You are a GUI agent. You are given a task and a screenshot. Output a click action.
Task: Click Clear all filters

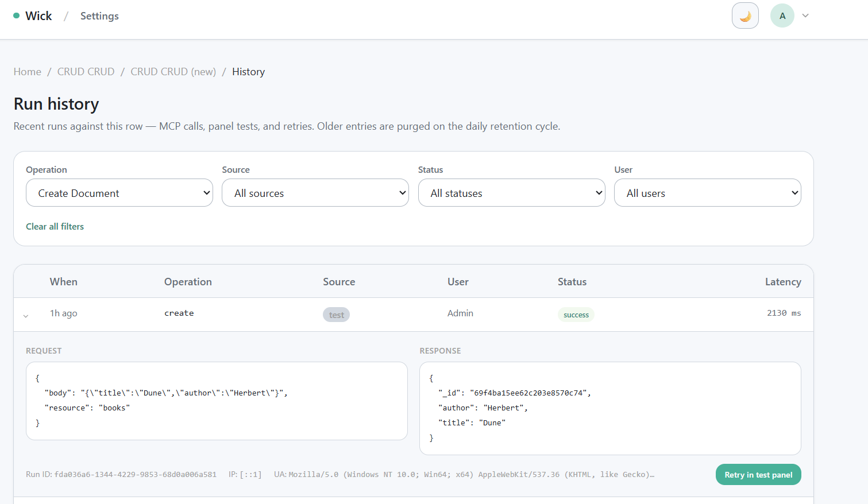click(55, 226)
